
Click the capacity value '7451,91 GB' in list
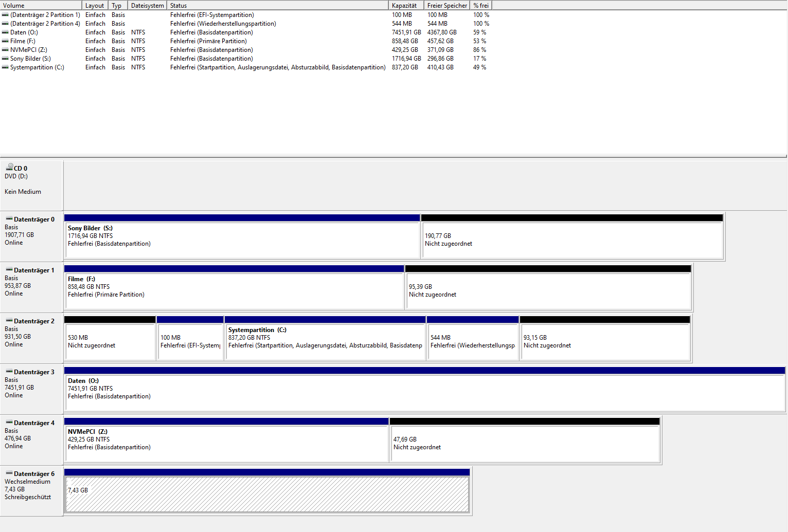pyautogui.click(x=406, y=32)
